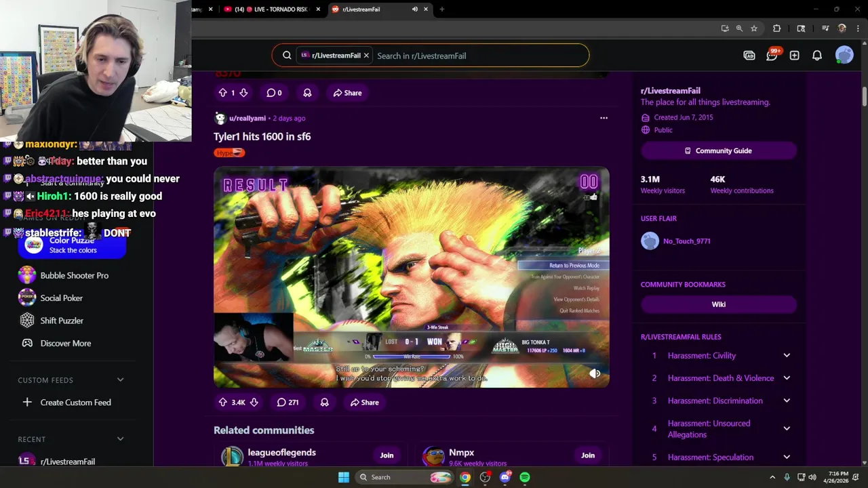Open the Community Guide
This screenshot has width=868, height=488.
[718, 150]
